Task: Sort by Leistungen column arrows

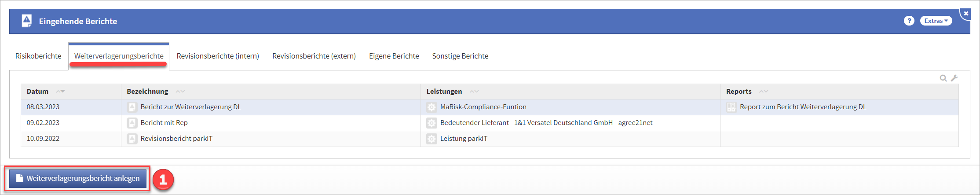Action: (474, 92)
